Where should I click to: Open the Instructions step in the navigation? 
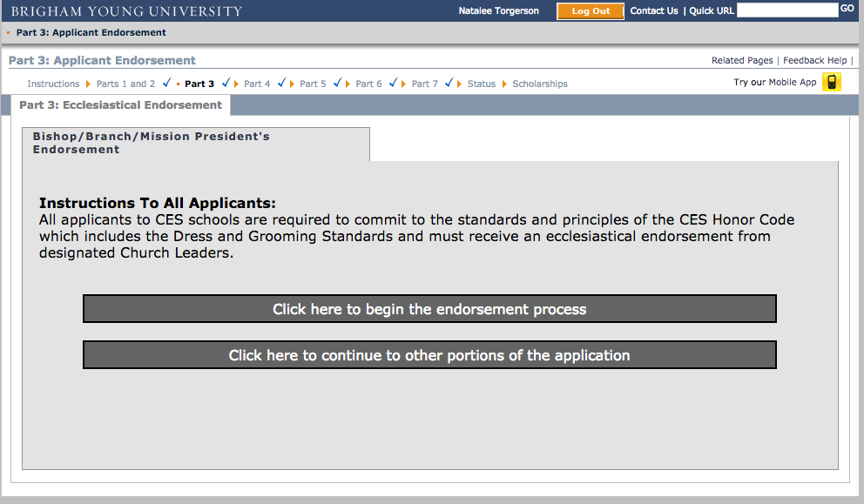click(54, 84)
